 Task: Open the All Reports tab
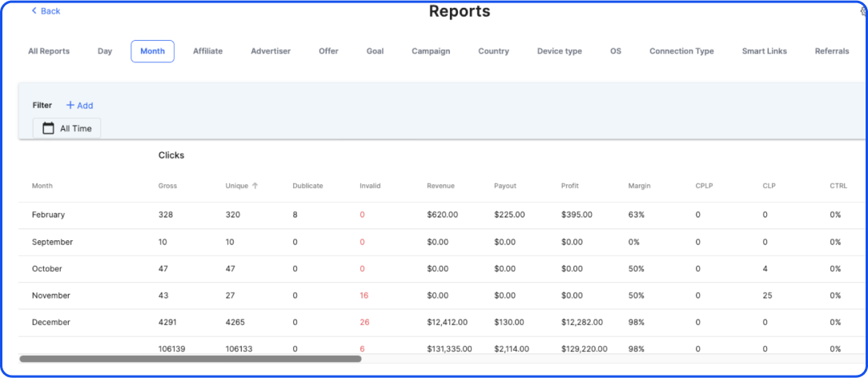click(x=49, y=51)
